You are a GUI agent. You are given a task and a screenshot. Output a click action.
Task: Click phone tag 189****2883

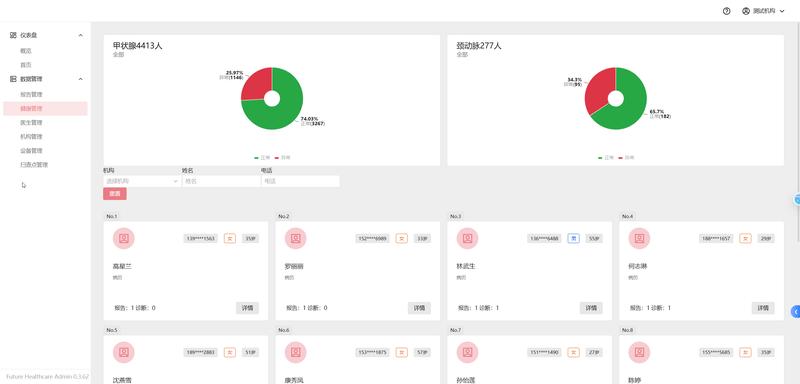tap(201, 352)
